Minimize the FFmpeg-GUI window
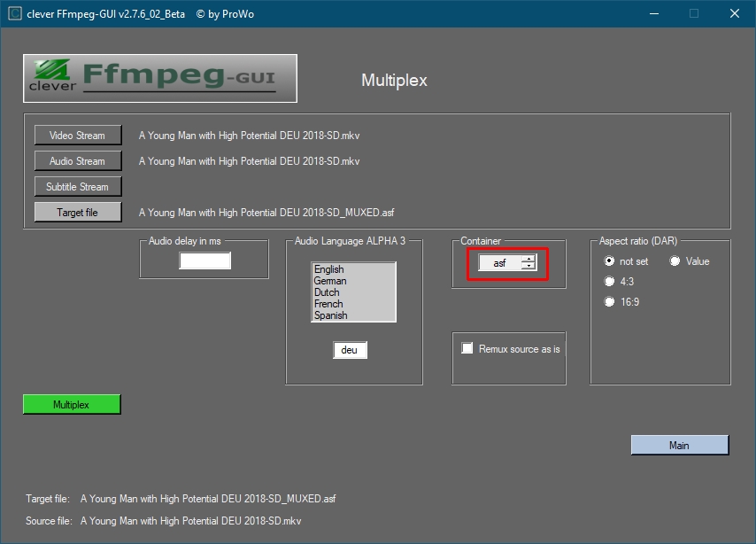Screen dimensions: 756x544 click(654, 13)
